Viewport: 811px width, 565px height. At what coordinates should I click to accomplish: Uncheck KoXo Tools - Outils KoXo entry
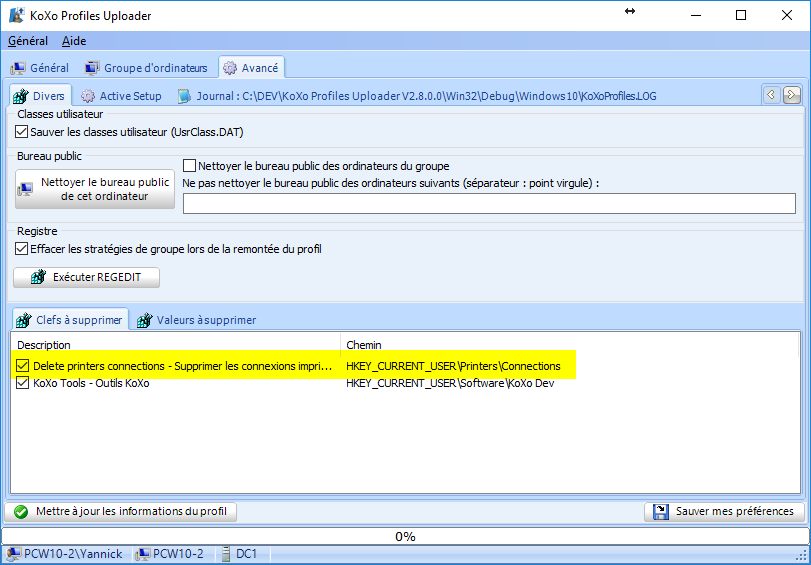[22, 383]
